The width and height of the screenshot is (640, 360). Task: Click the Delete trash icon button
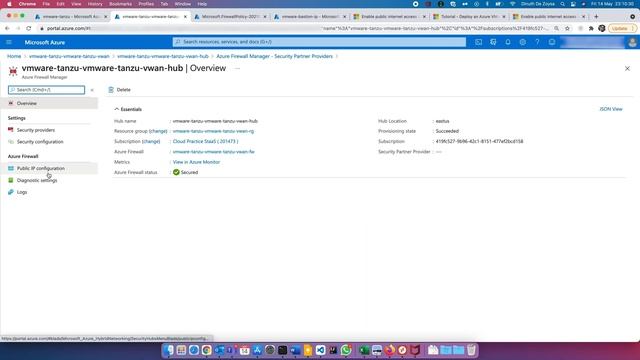120,90
